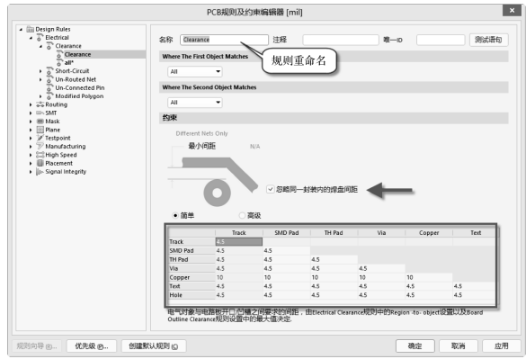Select the SMT rule category icon
Viewport: 530px width, 364px height.
click(x=40, y=113)
